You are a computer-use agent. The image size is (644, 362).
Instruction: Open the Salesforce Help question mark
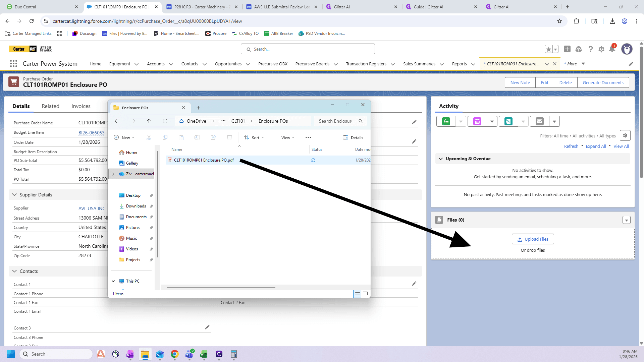(x=590, y=49)
